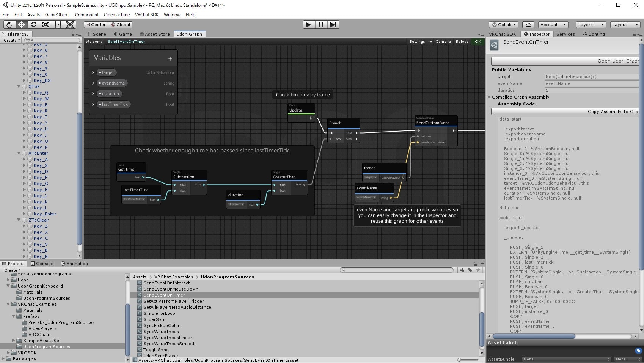Click the step forward playback button
Screen dimensions: 644x363
click(333, 25)
